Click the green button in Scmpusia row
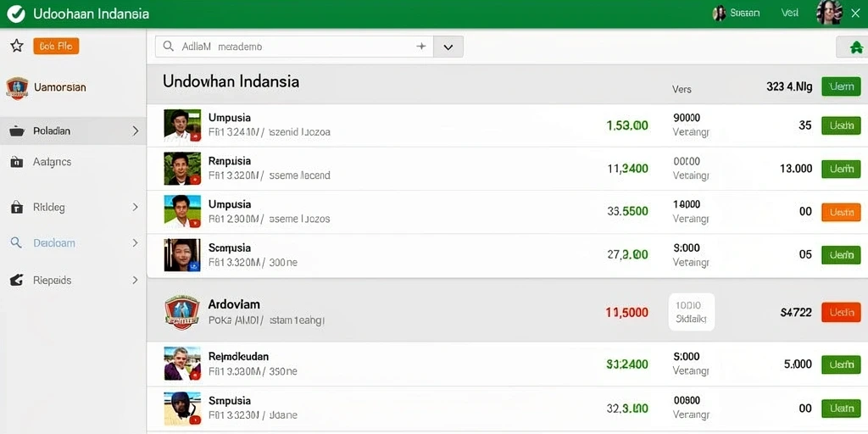Image resolution: width=868 pixels, height=434 pixels. tap(841, 254)
